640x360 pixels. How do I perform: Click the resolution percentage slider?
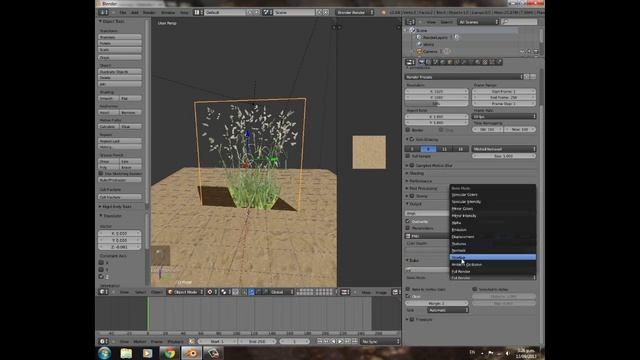(x=436, y=104)
